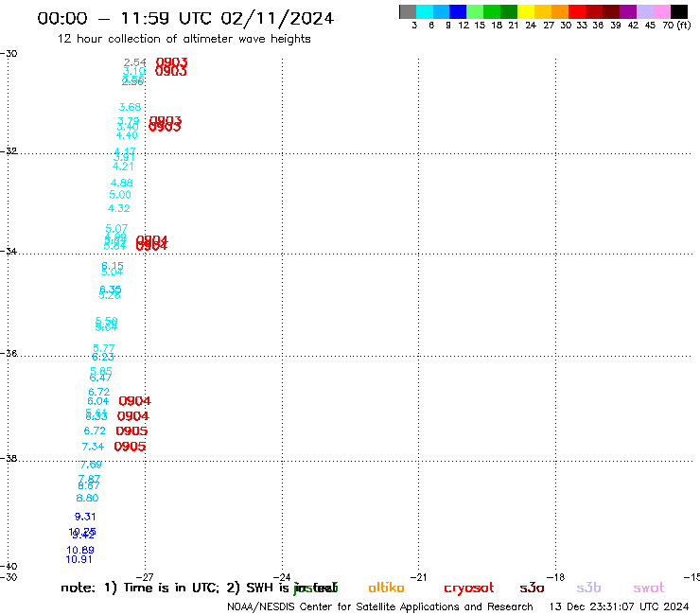Select the 'cryosat' satellite legend label

tap(469, 589)
